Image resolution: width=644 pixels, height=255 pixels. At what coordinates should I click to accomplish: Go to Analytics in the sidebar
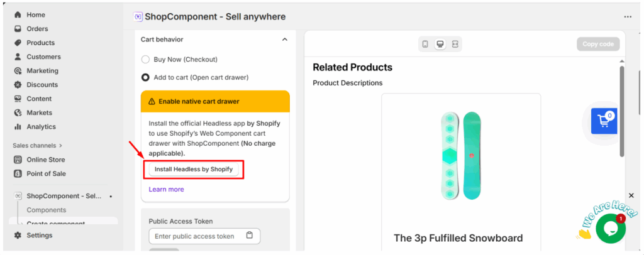point(41,126)
